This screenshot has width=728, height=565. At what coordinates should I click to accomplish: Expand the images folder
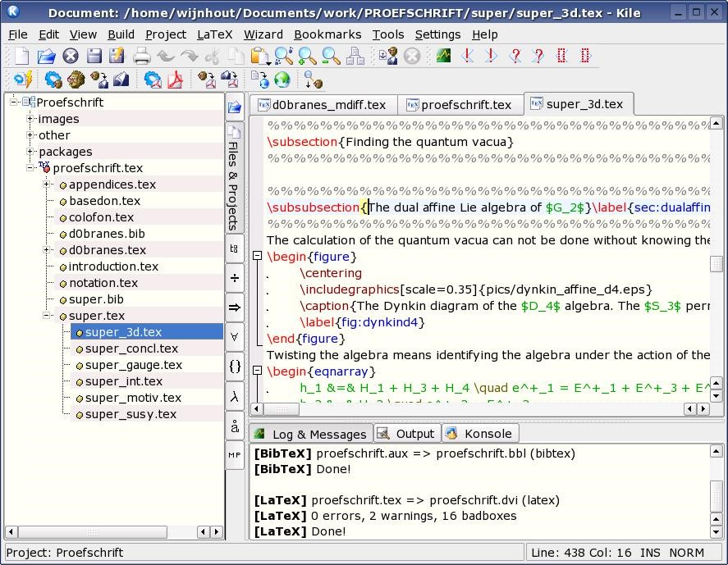(30, 119)
